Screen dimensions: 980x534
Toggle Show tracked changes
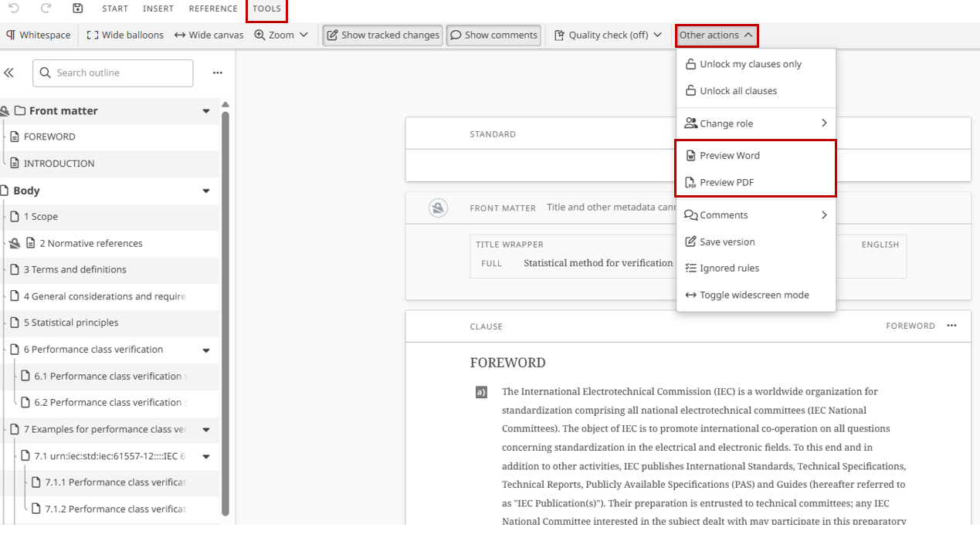382,35
